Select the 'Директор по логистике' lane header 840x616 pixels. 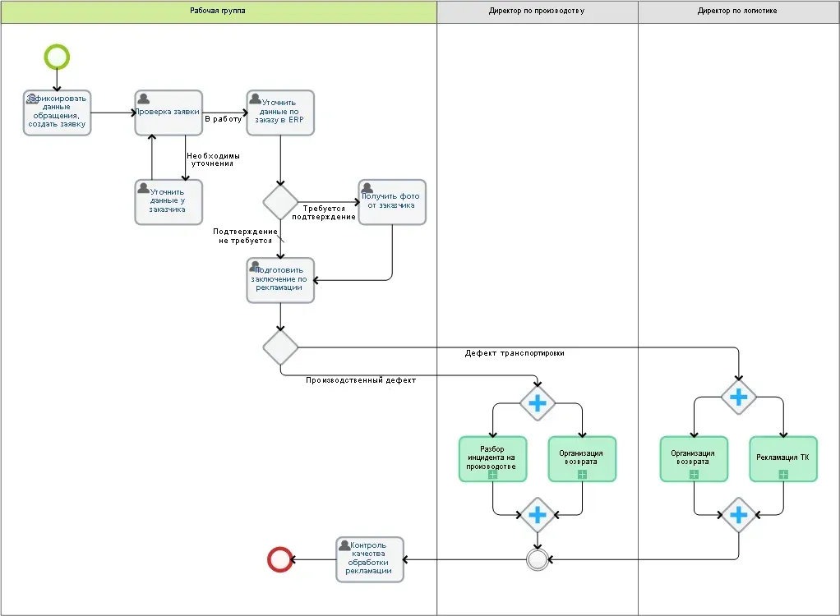[737, 11]
